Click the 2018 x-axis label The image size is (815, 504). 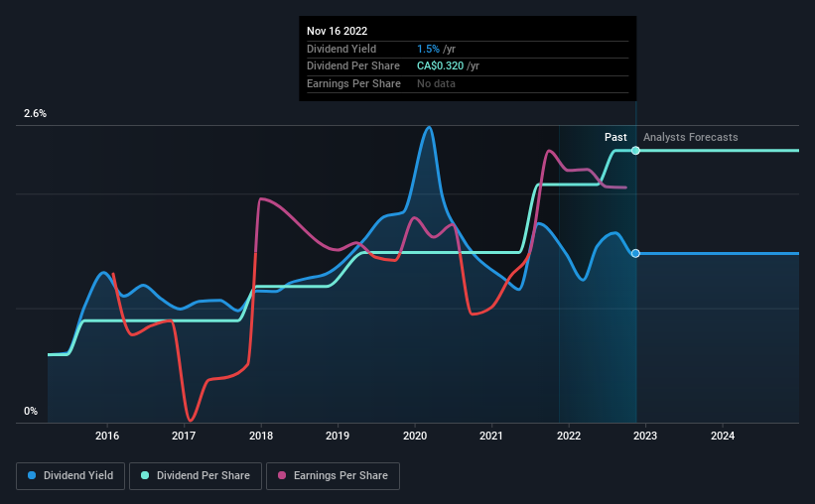click(261, 436)
